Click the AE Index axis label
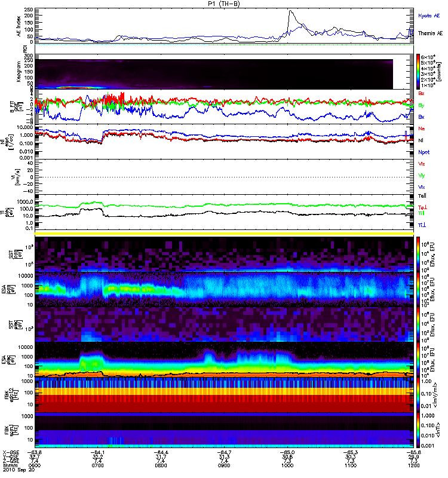The height and width of the screenshot is (478, 448). coord(19,26)
